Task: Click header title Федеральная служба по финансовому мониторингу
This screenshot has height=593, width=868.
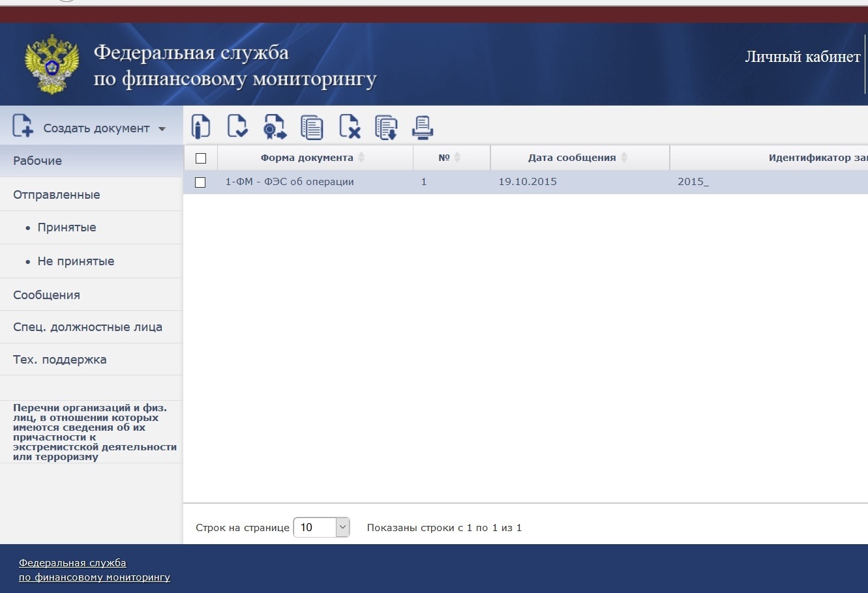Action: [235, 66]
